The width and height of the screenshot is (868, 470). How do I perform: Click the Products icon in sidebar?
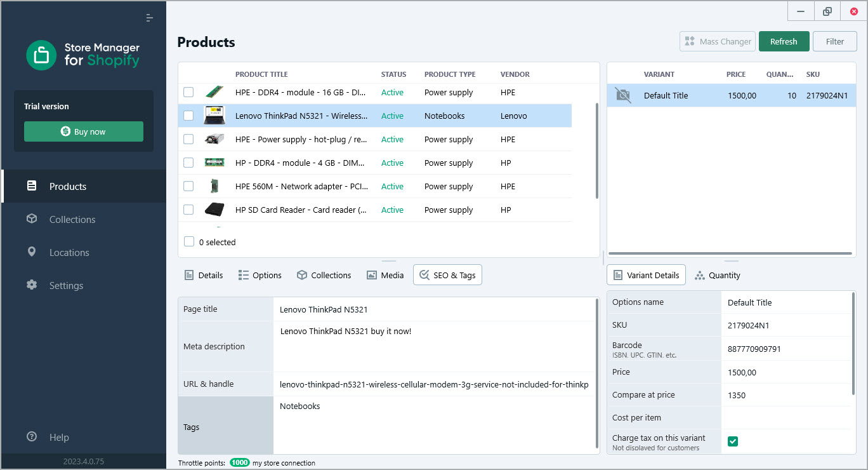pyautogui.click(x=32, y=186)
